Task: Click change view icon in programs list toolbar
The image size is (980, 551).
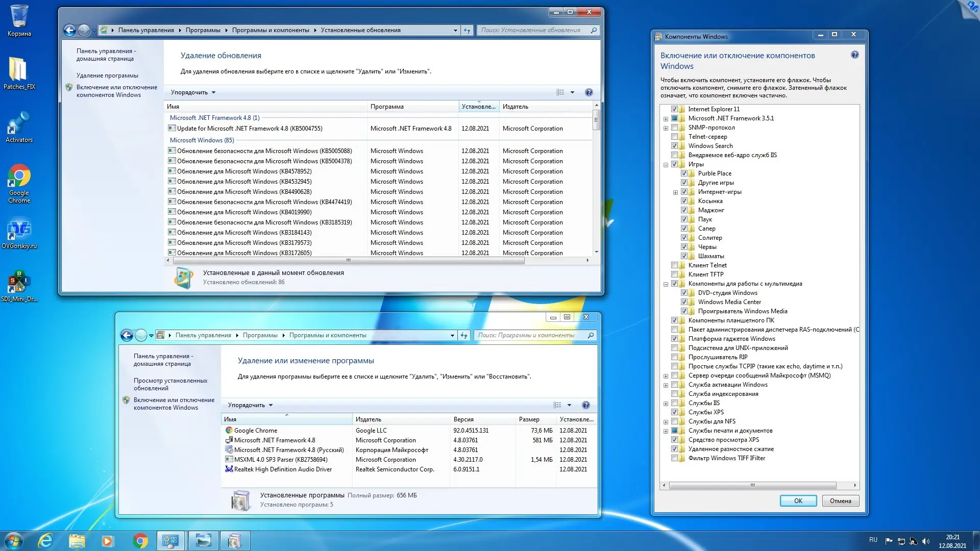Action: 557,405
